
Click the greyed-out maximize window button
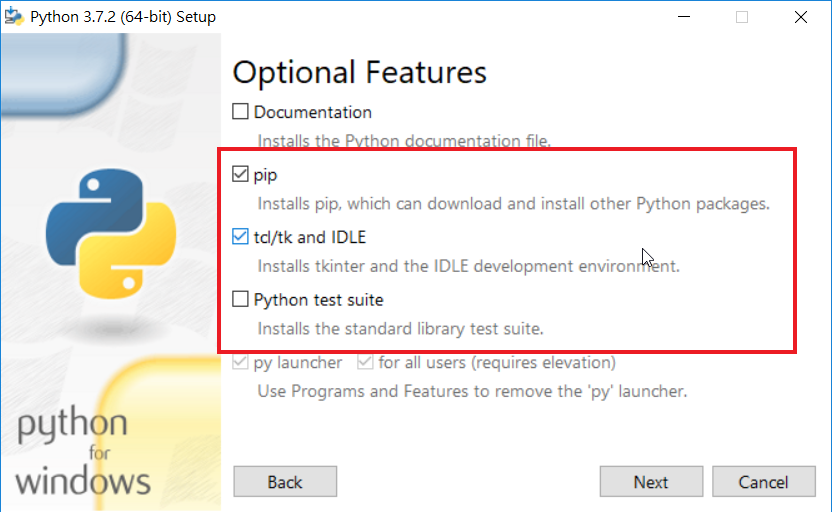pyautogui.click(x=742, y=17)
